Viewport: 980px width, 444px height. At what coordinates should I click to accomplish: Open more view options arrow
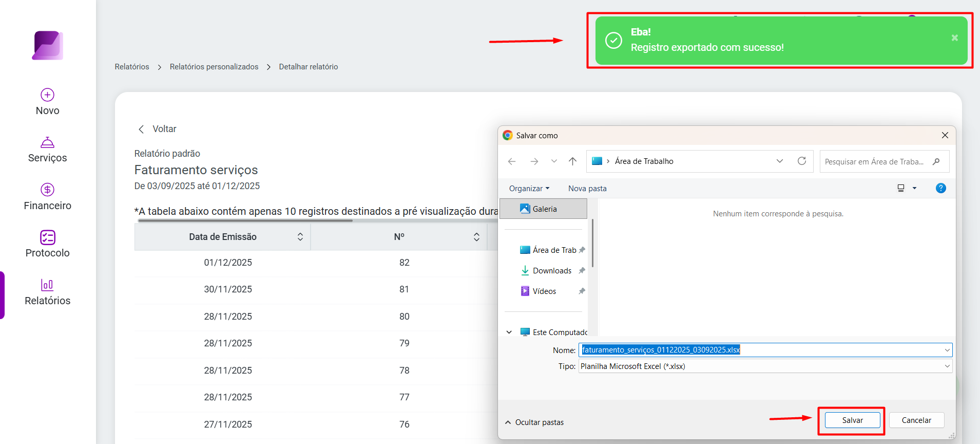click(x=914, y=188)
